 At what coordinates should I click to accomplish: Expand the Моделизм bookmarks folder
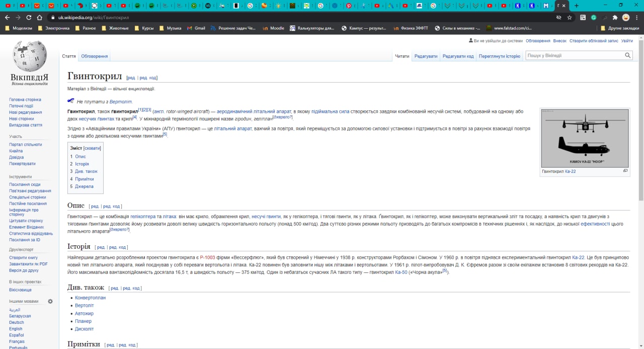pyautogui.click(x=18, y=28)
